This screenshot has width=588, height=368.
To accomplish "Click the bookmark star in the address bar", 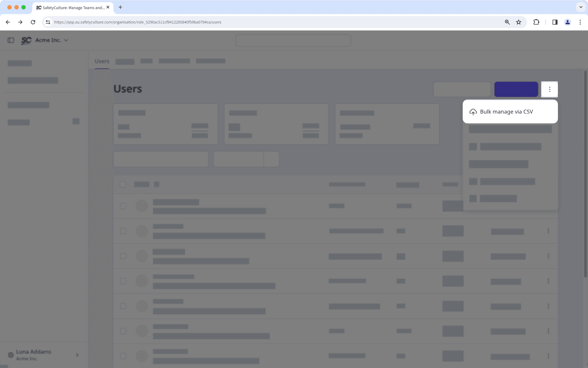I will 518,22.
